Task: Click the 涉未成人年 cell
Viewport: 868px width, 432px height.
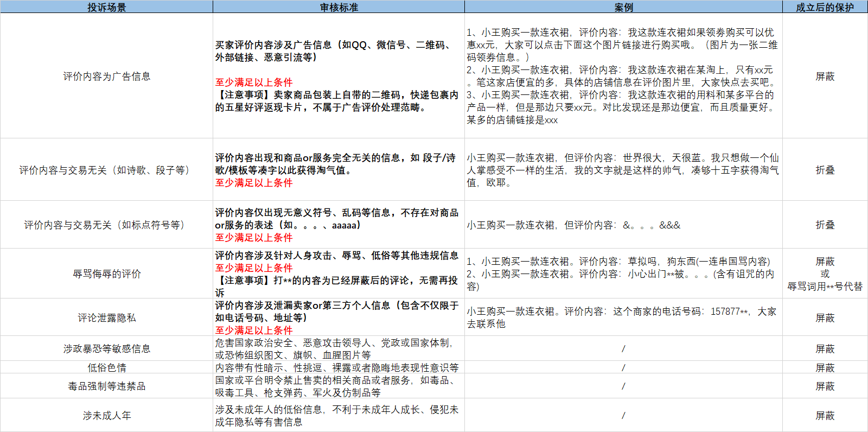Action: pyautogui.click(x=106, y=415)
